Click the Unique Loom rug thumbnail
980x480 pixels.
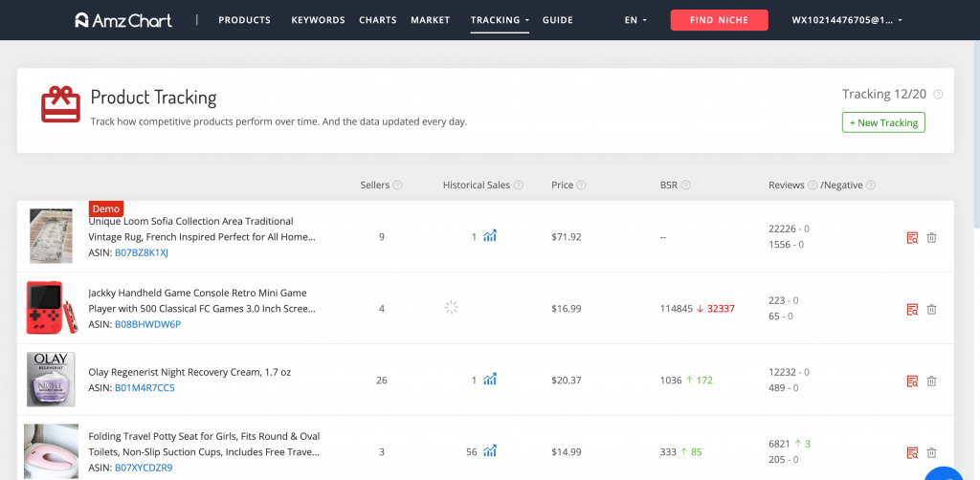[52, 236]
